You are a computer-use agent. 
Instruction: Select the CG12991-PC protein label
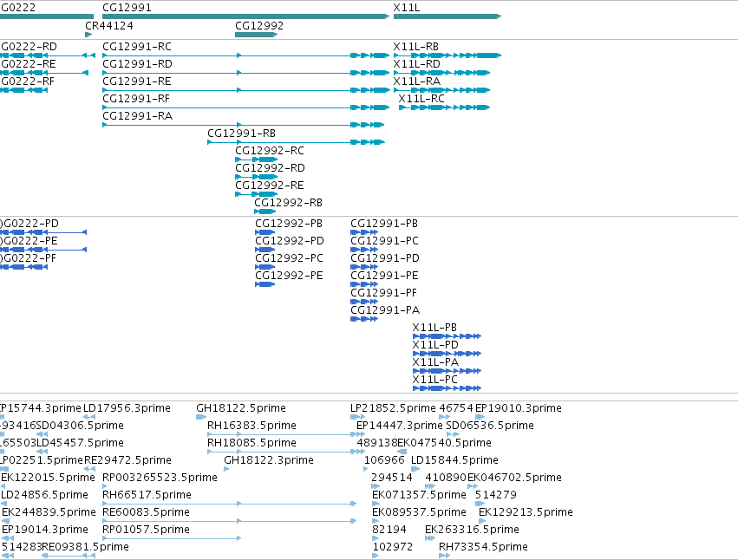pos(384,241)
